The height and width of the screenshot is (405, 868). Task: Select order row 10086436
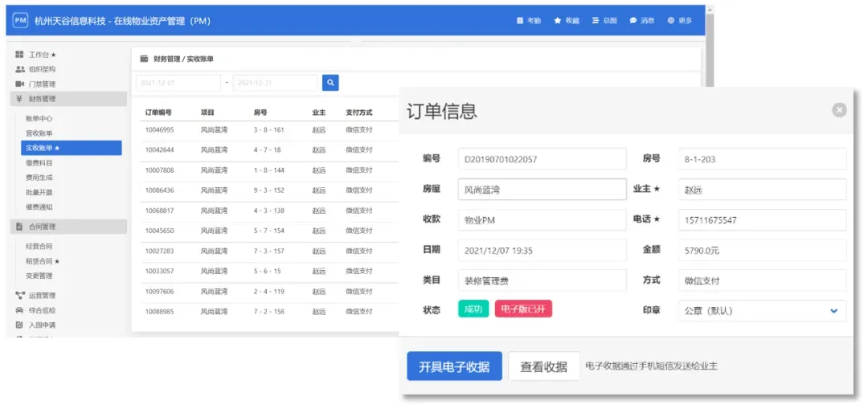point(269,190)
